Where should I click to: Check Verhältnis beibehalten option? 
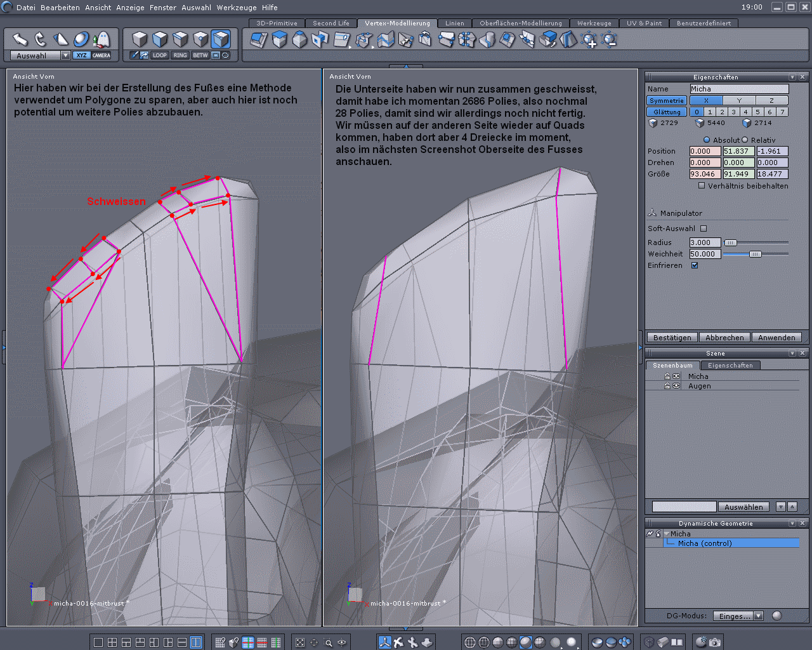click(x=702, y=186)
